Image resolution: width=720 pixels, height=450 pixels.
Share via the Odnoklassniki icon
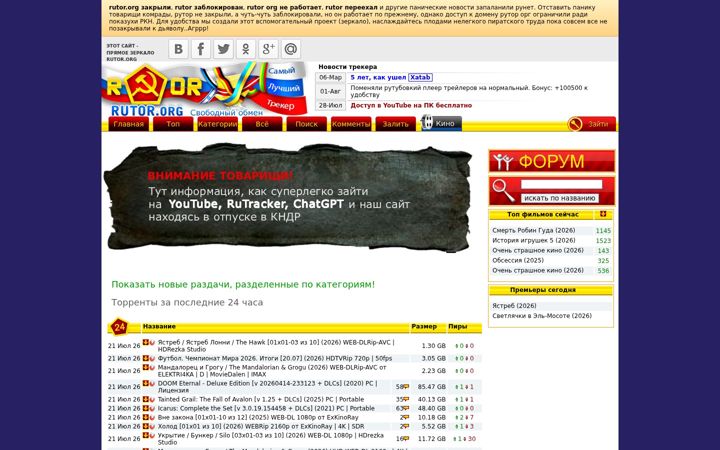(x=246, y=49)
